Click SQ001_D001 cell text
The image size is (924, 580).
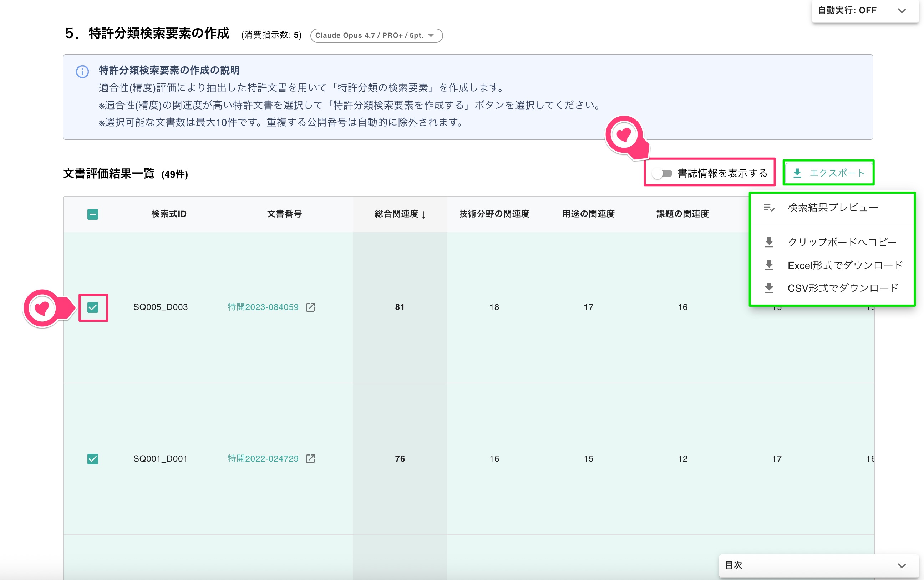pos(160,459)
